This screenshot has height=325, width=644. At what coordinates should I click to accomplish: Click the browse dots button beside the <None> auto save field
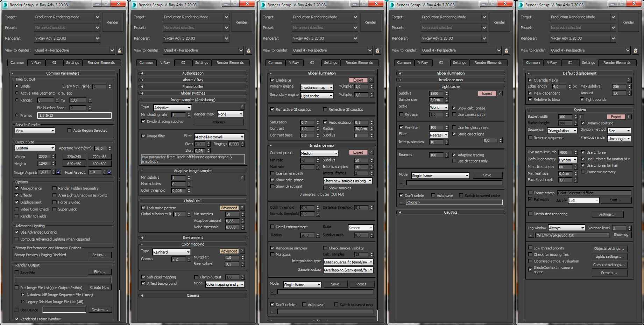(402, 202)
